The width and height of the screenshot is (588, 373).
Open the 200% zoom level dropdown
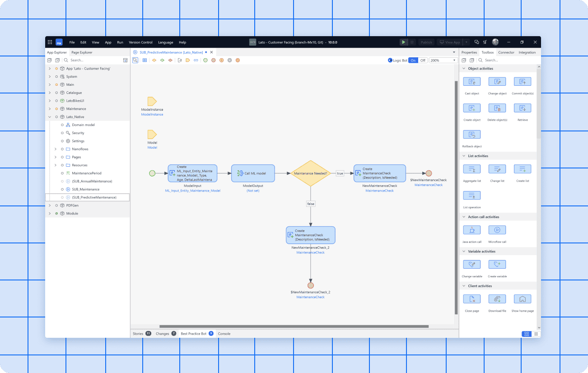tap(443, 60)
